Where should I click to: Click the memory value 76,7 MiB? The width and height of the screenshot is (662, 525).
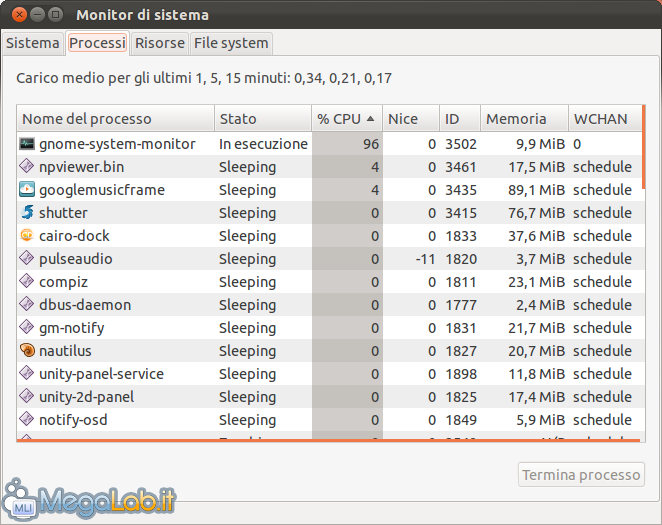tap(536, 213)
